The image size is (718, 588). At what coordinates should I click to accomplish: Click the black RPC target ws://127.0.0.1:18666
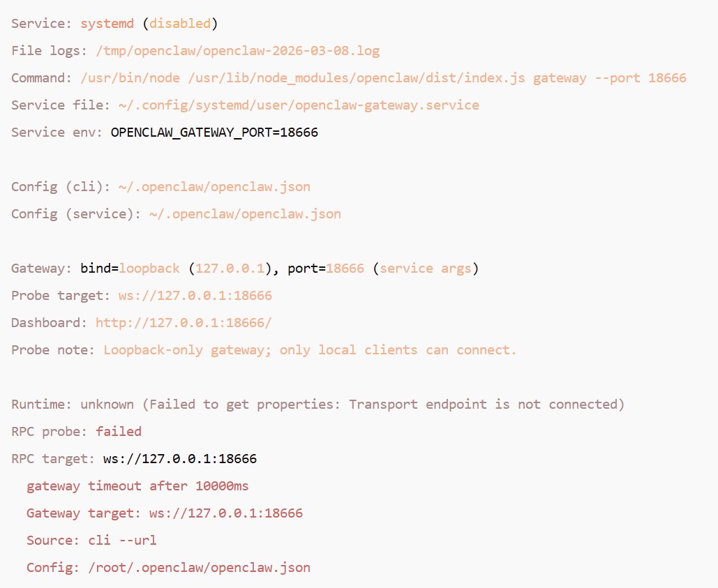point(180,459)
